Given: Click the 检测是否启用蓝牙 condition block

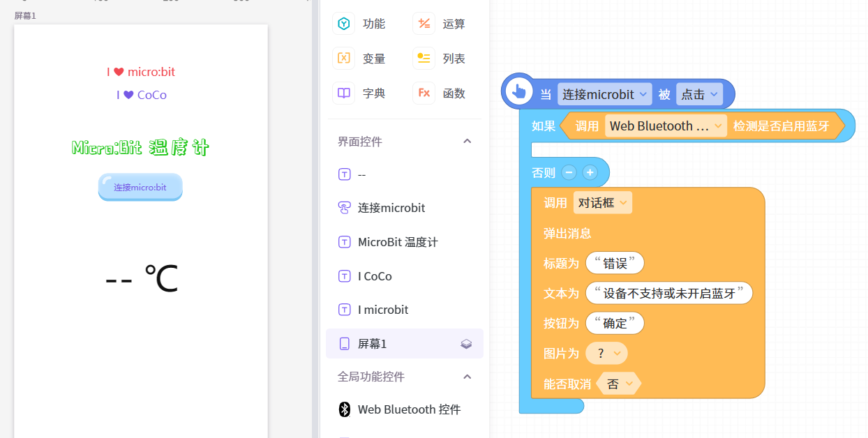Looking at the screenshot, I should (x=781, y=126).
